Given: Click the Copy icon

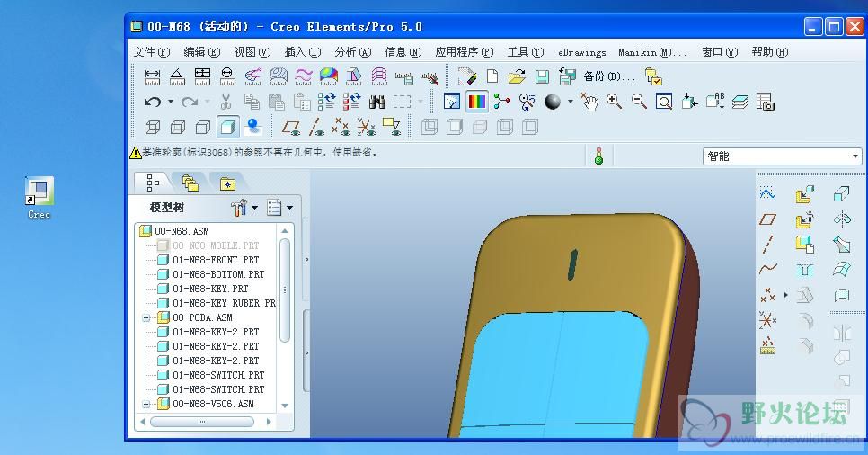Looking at the screenshot, I should point(252,102).
